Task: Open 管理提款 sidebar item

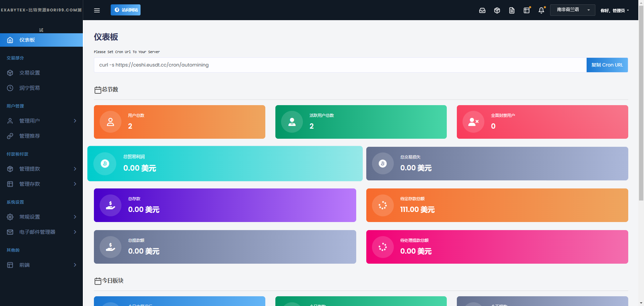Action: coord(41,169)
